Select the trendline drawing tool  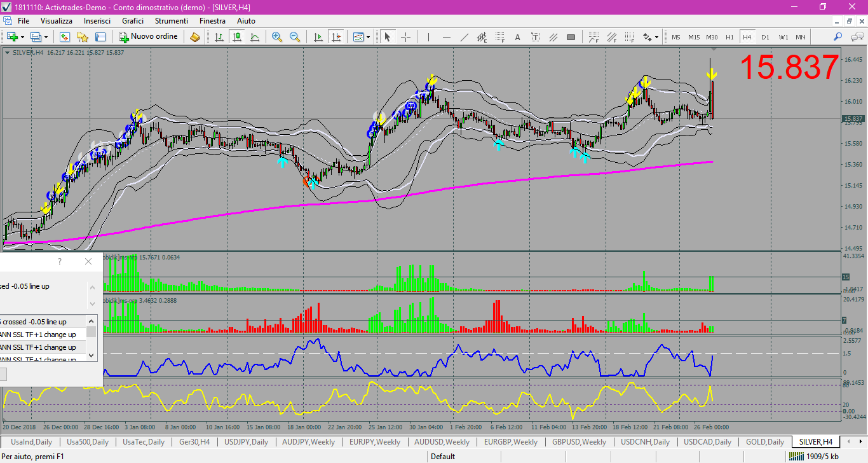pyautogui.click(x=464, y=37)
